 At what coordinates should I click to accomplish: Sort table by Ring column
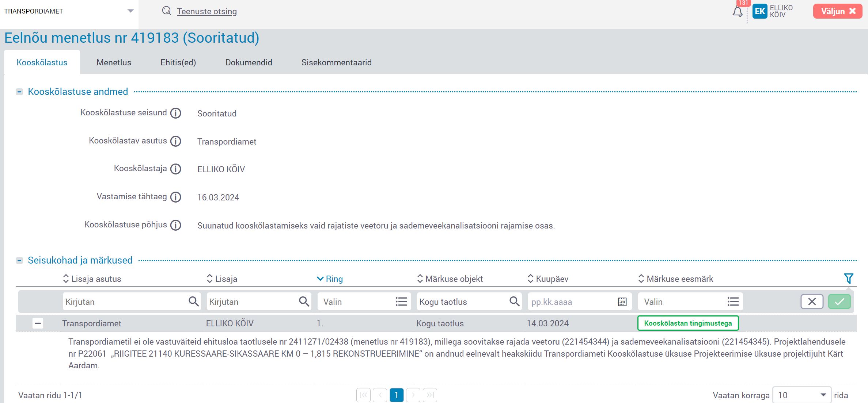[x=330, y=279]
